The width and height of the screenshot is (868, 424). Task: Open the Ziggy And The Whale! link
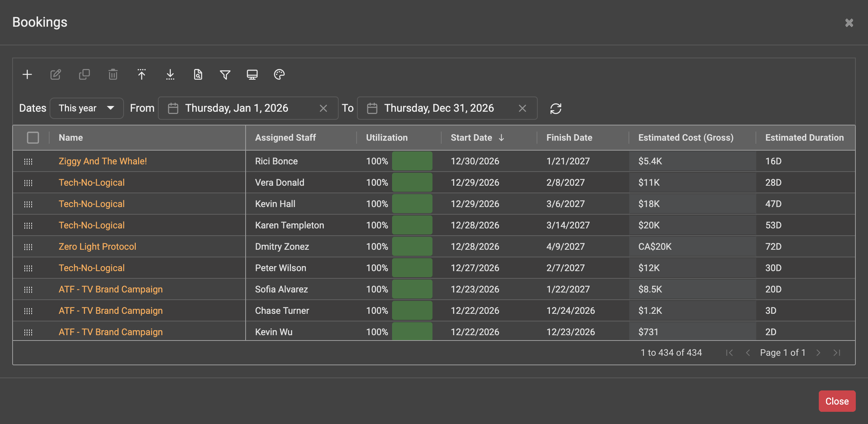pyautogui.click(x=103, y=161)
